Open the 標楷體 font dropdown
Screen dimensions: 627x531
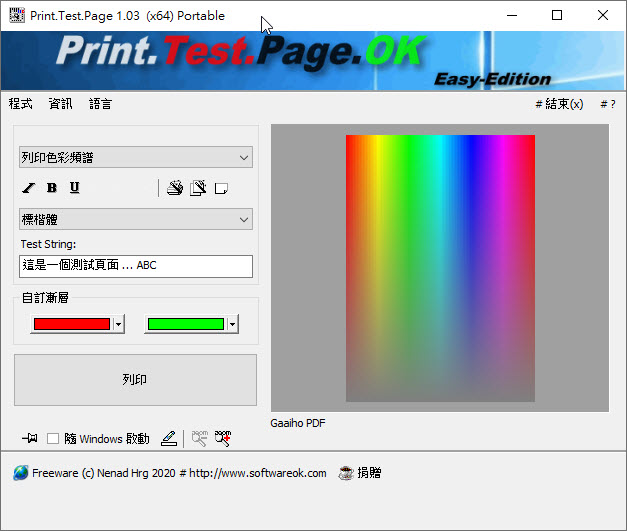[x=136, y=219]
